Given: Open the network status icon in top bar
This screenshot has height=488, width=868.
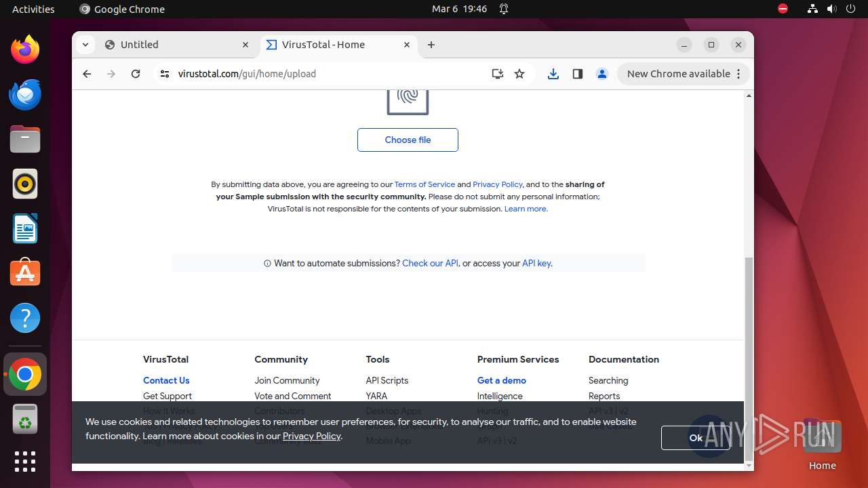Looking at the screenshot, I should point(812,9).
